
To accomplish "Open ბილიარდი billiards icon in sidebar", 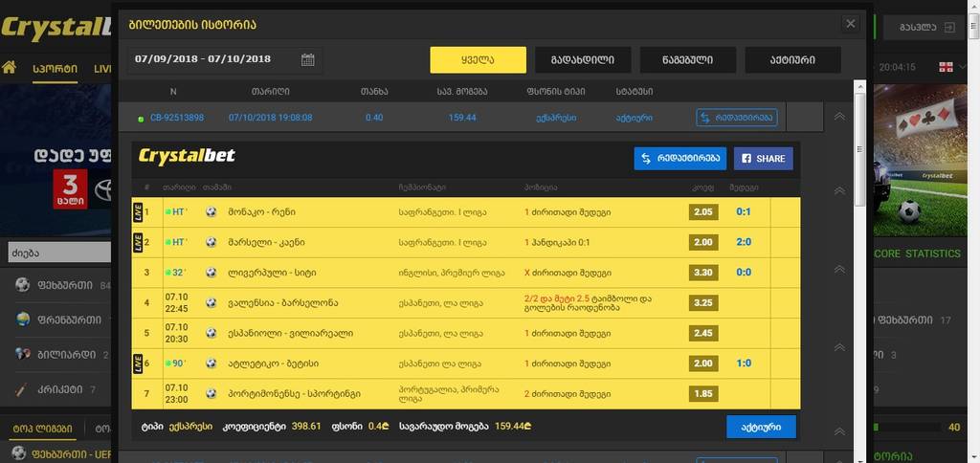I will tap(23, 354).
